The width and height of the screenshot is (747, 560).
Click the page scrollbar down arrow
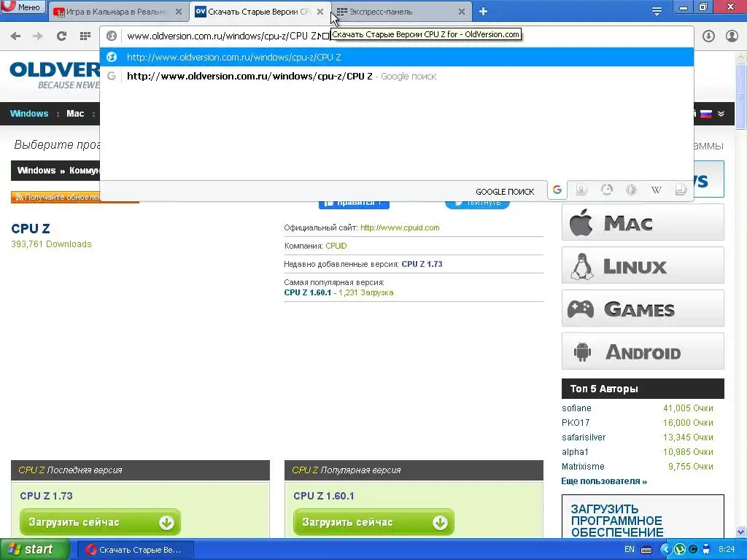pyautogui.click(x=741, y=532)
